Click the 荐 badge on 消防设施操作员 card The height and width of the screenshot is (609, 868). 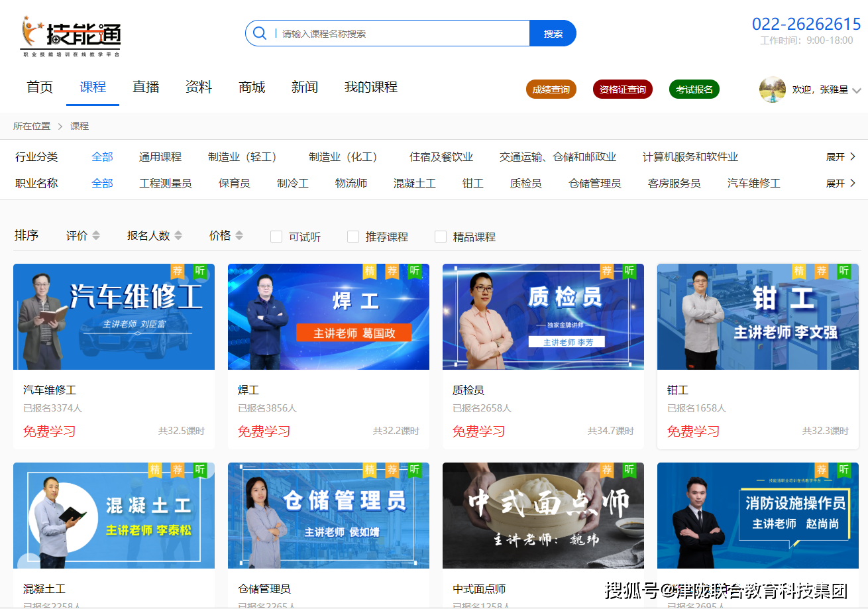click(x=822, y=470)
